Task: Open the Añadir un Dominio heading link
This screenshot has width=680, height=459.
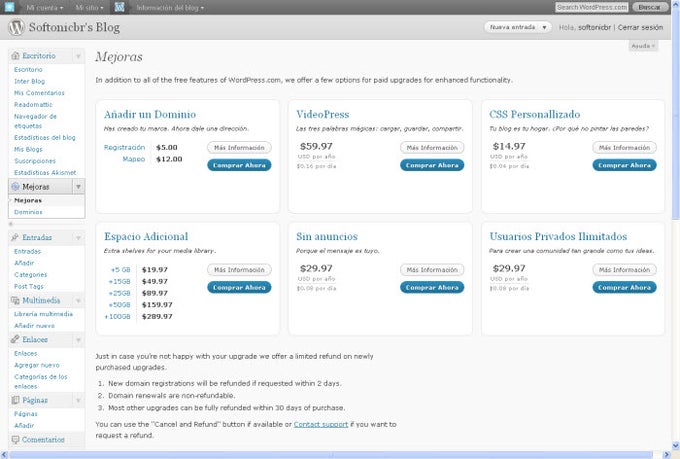Action: pos(150,115)
